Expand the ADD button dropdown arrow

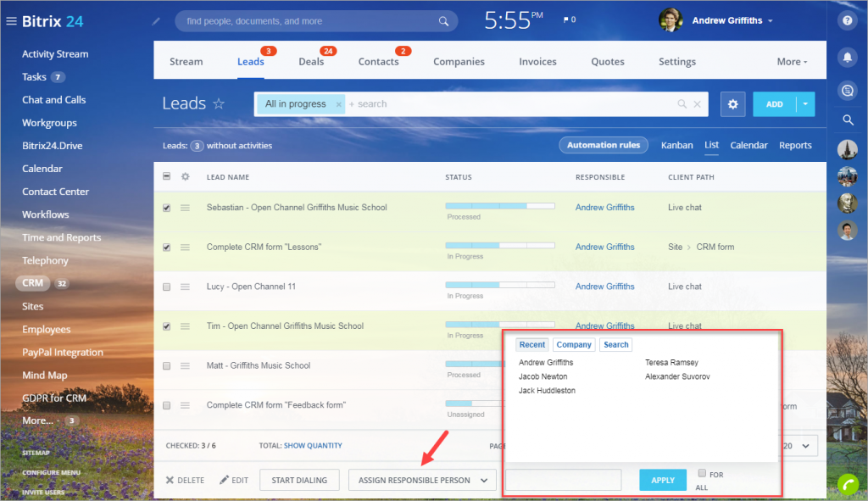[805, 104]
